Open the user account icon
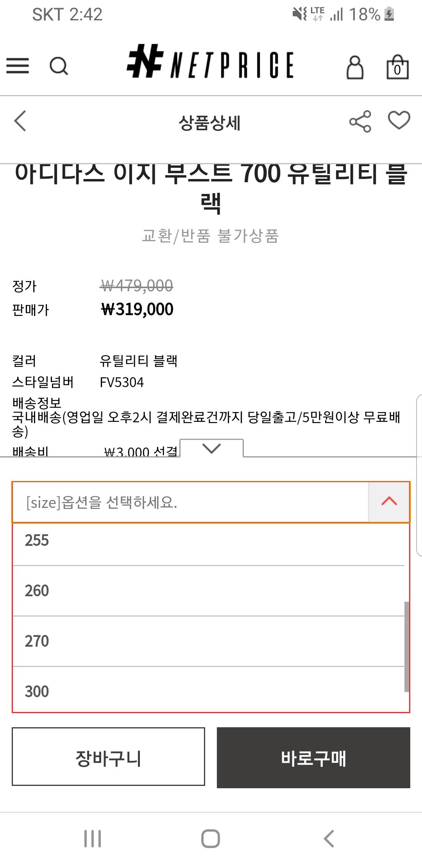The height and width of the screenshot is (868, 422). pyautogui.click(x=355, y=67)
